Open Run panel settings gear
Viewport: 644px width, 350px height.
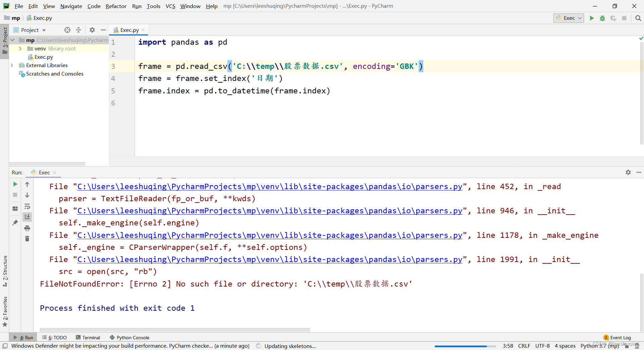[628, 172]
